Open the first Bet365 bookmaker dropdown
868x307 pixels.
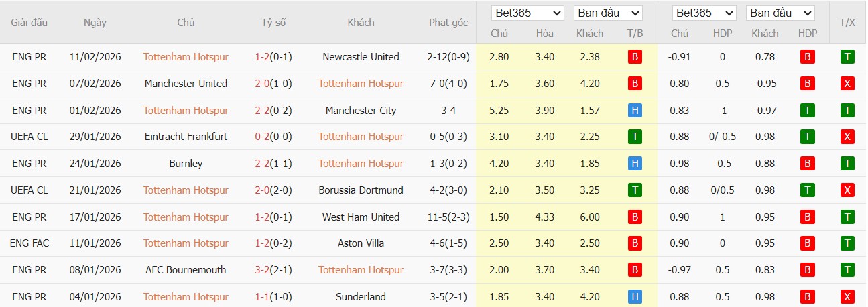click(x=528, y=13)
